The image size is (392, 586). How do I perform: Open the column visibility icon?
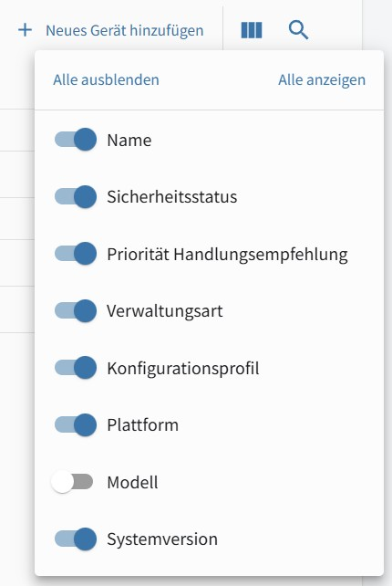(252, 30)
